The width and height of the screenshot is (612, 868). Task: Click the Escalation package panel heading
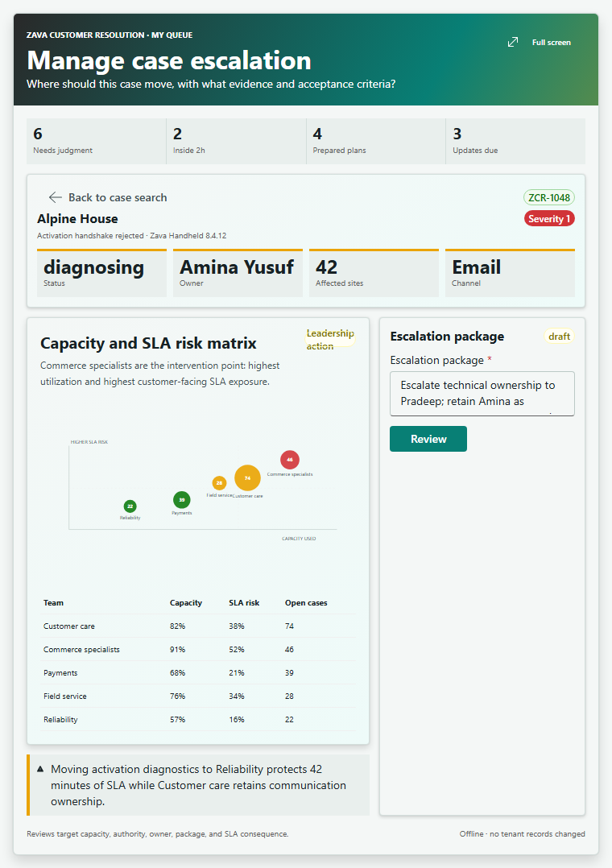(x=447, y=337)
